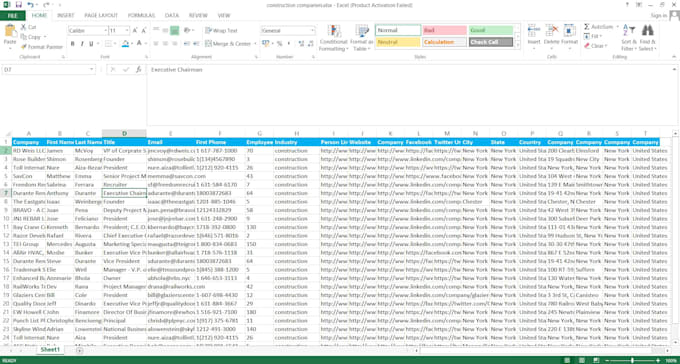Click Merge & Center button

point(228,44)
